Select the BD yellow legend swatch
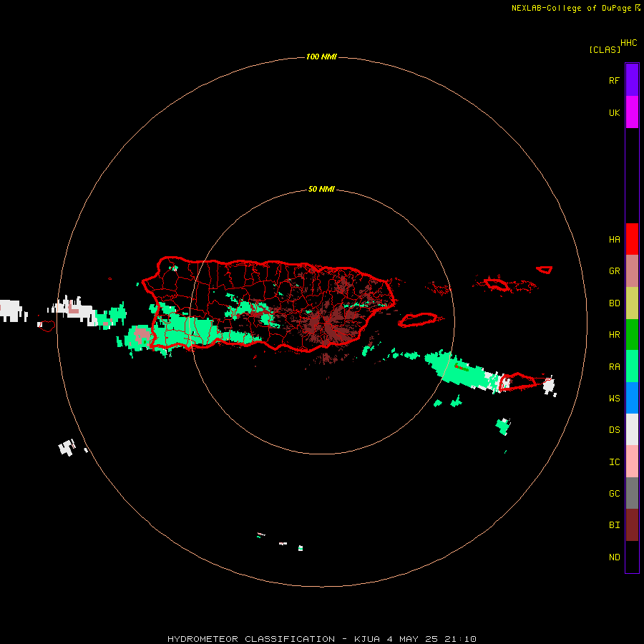This screenshot has height=644, width=644. tap(632, 303)
